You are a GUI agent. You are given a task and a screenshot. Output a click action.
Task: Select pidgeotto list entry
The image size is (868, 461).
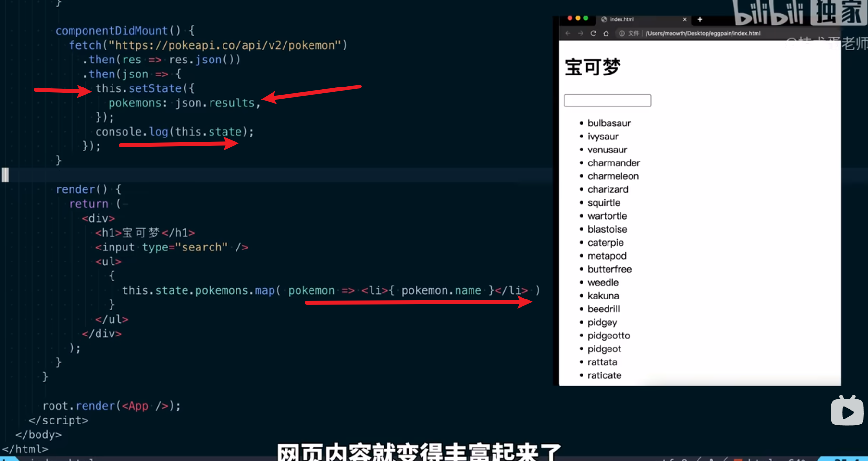(608, 336)
